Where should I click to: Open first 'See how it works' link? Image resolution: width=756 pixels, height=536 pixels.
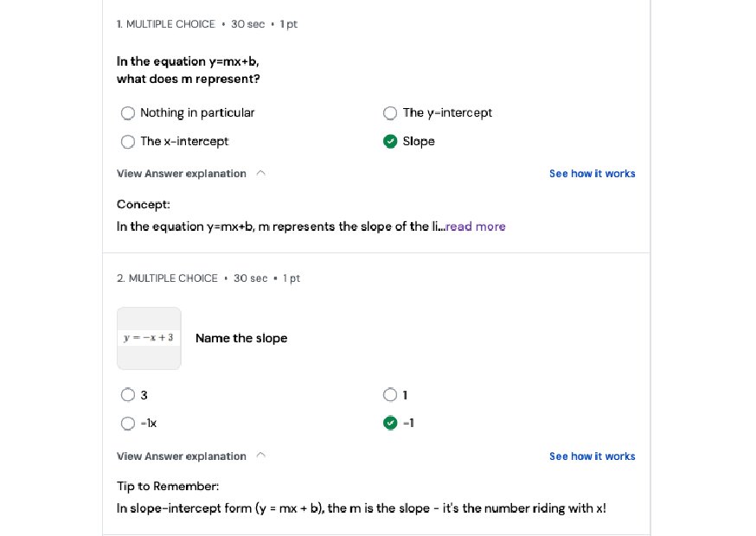coord(592,174)
